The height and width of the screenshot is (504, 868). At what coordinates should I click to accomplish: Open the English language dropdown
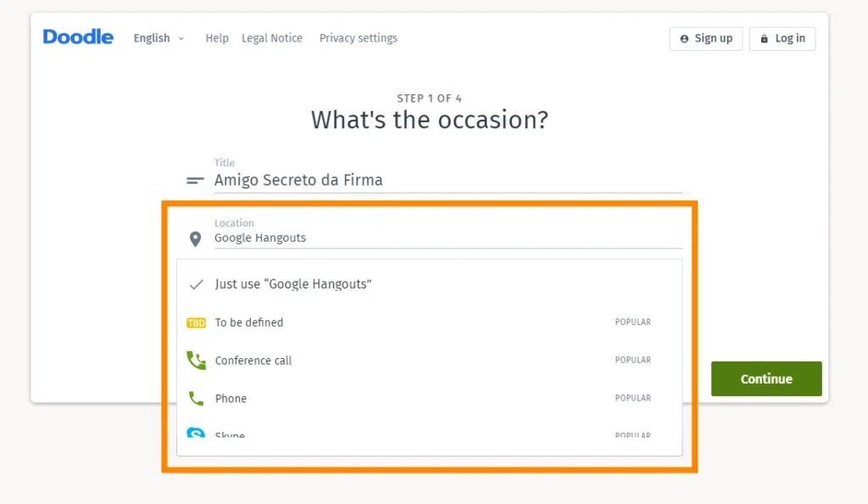click(x=159, y=38)
